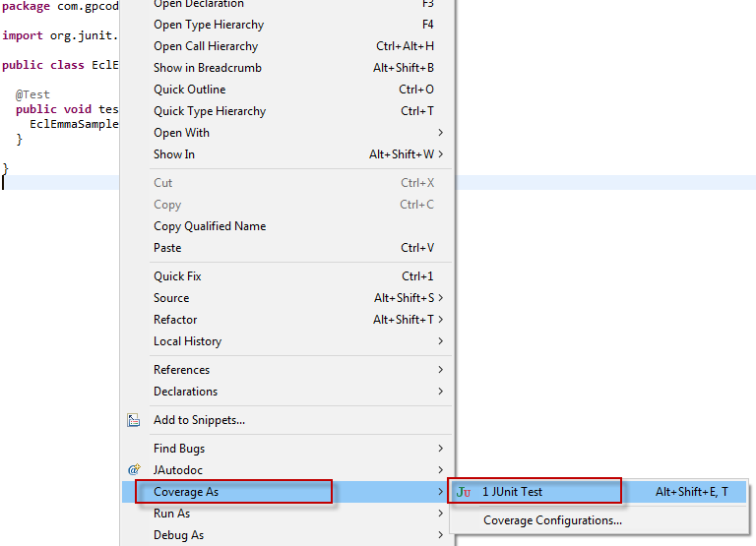Click the Add to Snippets icon
The width and height of the screenshot is (756, 546).
[x=134, y=420]
